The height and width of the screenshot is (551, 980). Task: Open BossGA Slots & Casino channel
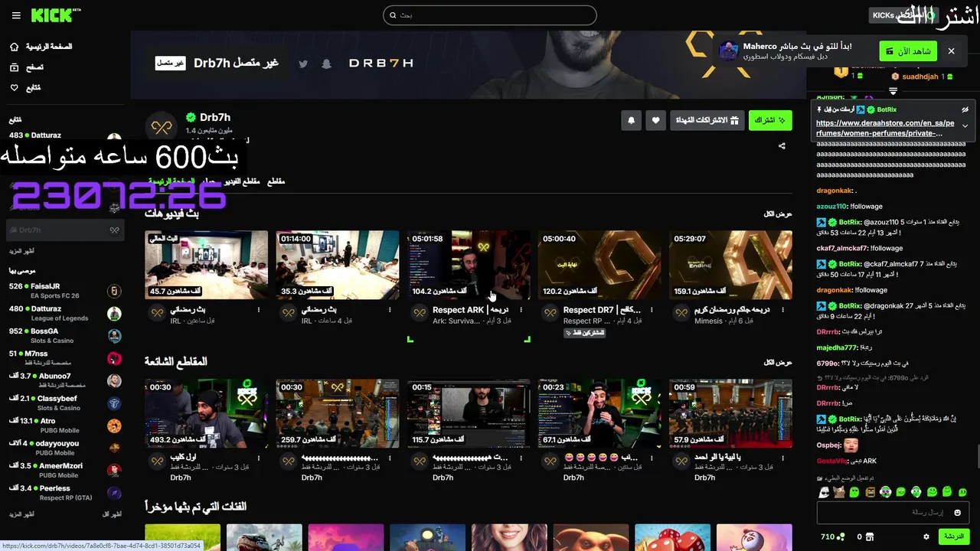click(65, 336)
